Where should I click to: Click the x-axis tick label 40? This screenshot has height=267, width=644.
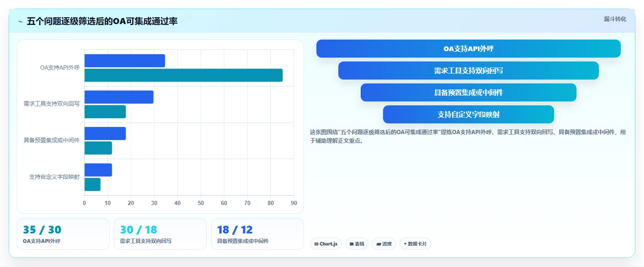coord(178,203)
